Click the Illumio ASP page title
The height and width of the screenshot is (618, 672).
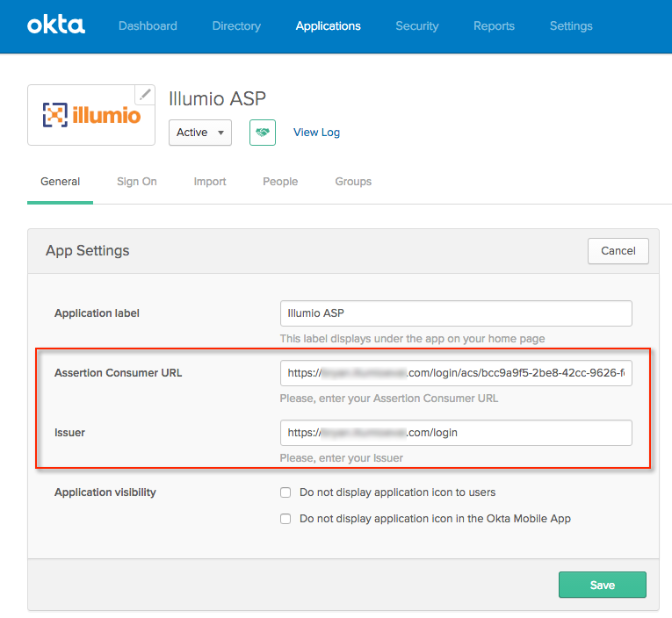click(x=217, y=99)
